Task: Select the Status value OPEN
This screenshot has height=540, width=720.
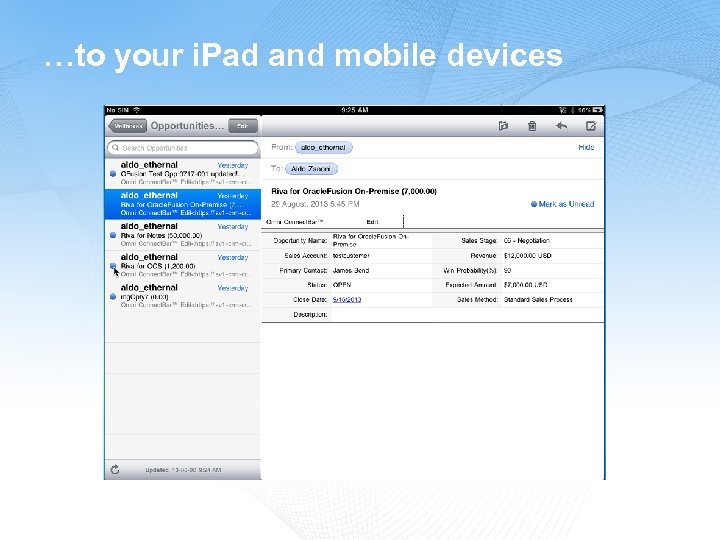Action: [342, 285]
